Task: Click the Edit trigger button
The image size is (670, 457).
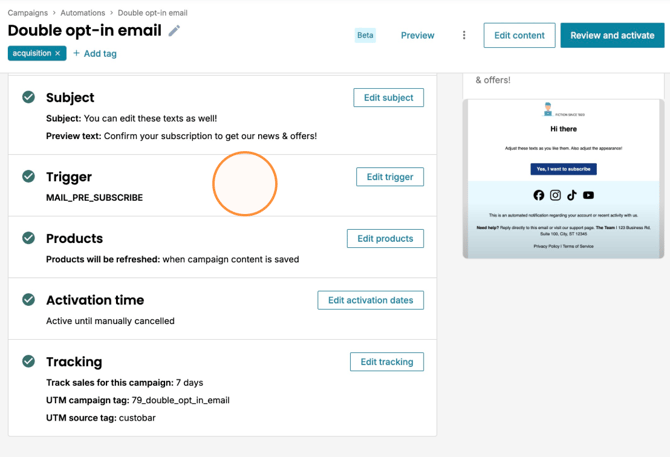Action: pos(390,177)
